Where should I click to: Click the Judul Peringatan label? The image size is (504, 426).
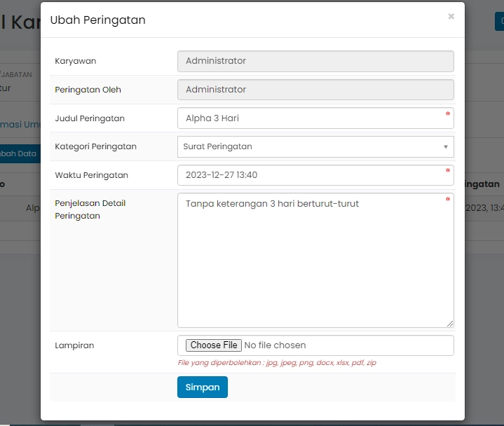tap(90, 118)
